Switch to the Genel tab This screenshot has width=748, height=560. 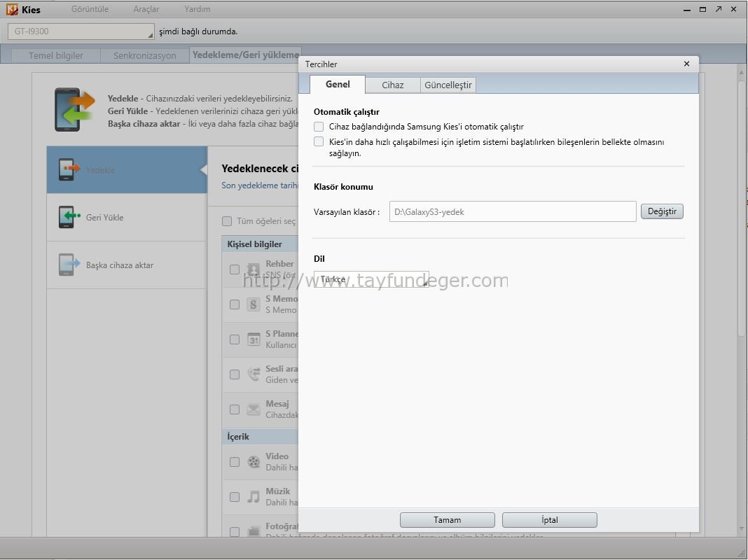coord(338,85)
